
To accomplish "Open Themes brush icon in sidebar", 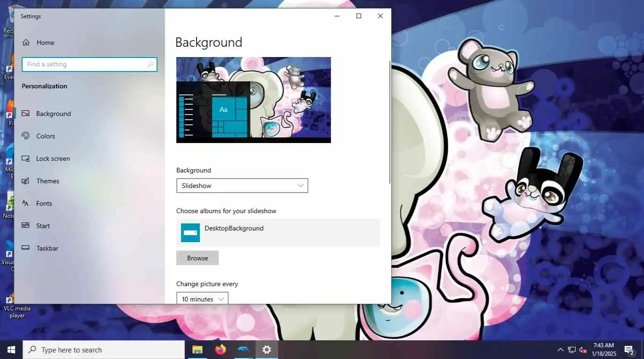I will 26,181.
